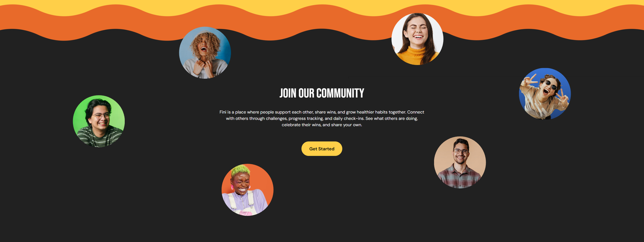This screenshot has width=644, height=242.
Task: Open the avatar of woman in yellow turtleneck
Action: (x=417, y=39)
